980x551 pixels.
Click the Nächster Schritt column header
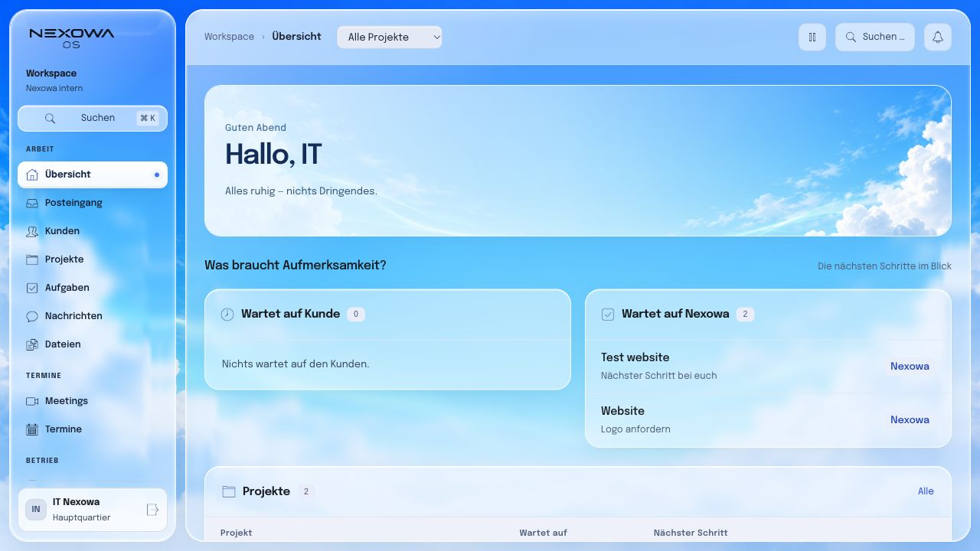[x=691, y=533]
